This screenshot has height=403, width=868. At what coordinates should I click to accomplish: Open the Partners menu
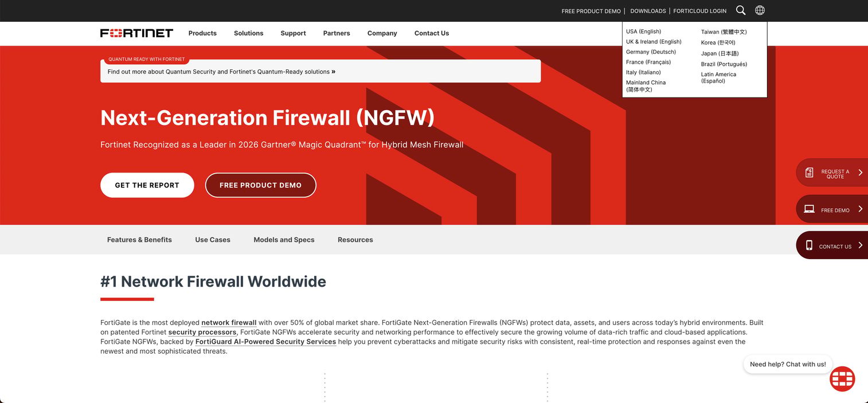(337, 33)
